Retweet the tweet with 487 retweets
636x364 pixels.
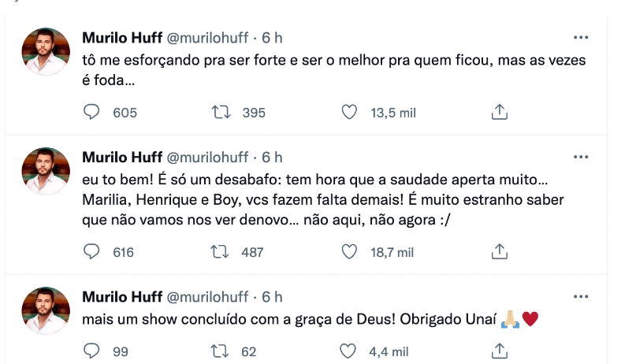pyautogui.click(x=222, y=252)
